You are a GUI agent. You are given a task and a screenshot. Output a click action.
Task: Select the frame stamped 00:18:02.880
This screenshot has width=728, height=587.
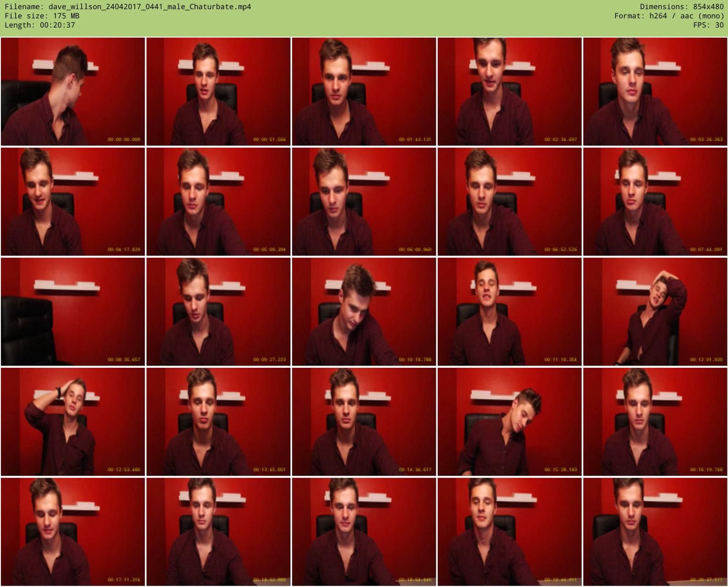pyautogui.click(x=218, y=532)
